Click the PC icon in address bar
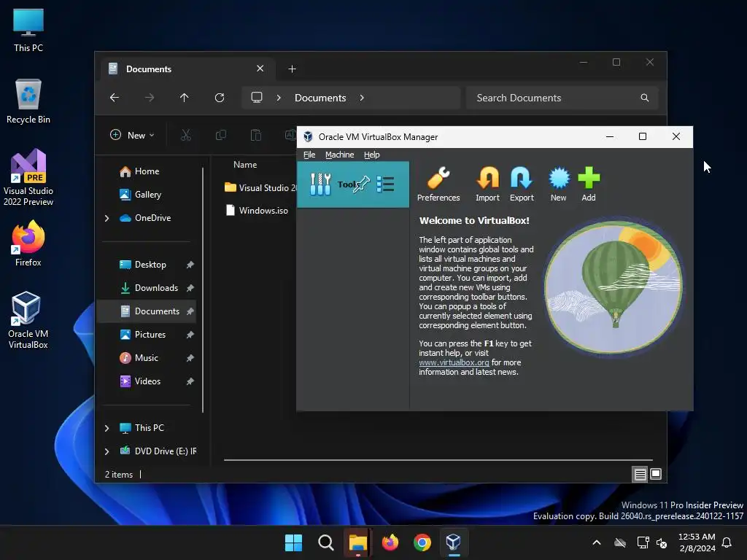This screenshot has width=747, height=560. point(257,98)
